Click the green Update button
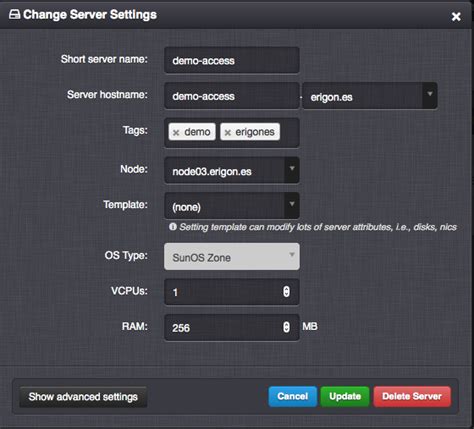Image resolution: width=474 pixels, height=429 pixels. 345,396
